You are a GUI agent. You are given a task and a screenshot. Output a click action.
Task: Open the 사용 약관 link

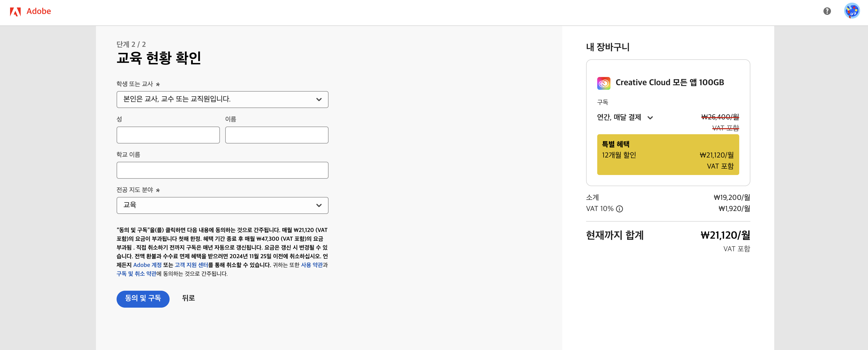click(x=312, y=265)
